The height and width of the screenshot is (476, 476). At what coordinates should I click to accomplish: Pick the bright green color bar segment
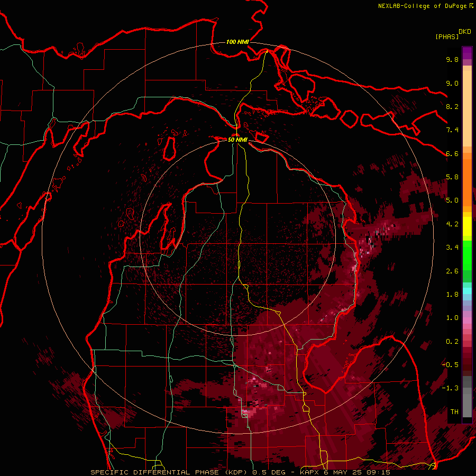tap(467, 255)
